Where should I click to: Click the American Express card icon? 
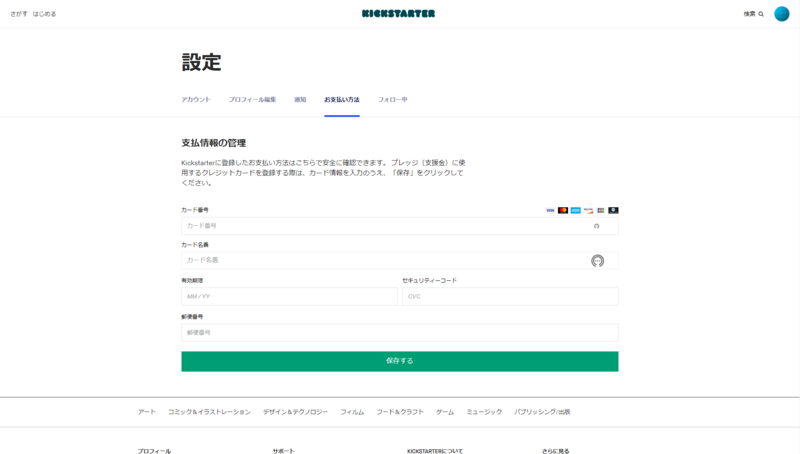[x=576, y=210]
